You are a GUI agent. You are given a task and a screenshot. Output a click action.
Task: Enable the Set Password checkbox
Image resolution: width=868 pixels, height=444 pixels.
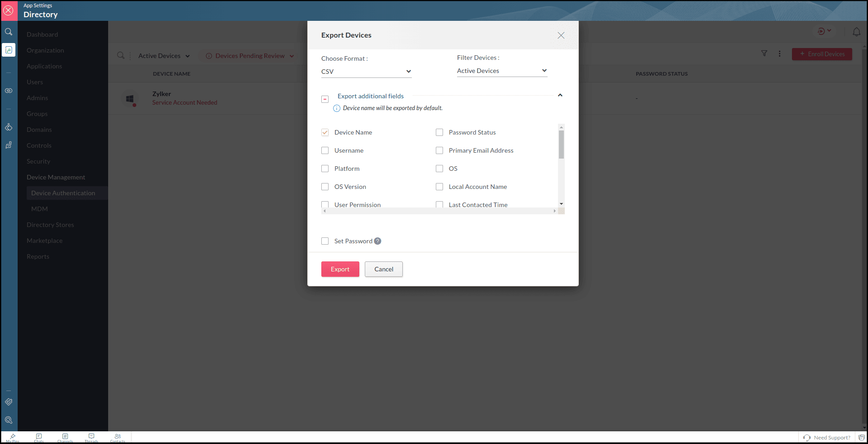pyautogui.click(x=325, y=241)
